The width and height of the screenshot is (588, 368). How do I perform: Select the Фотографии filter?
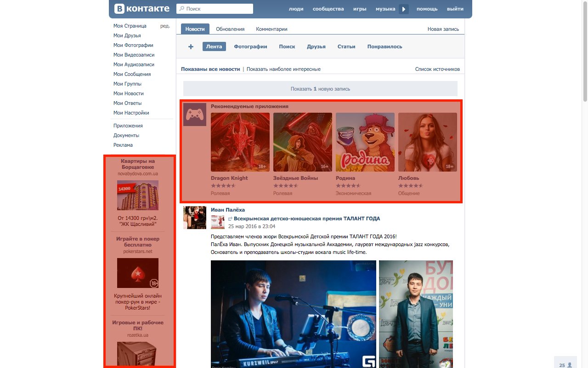tap(250, 46)
